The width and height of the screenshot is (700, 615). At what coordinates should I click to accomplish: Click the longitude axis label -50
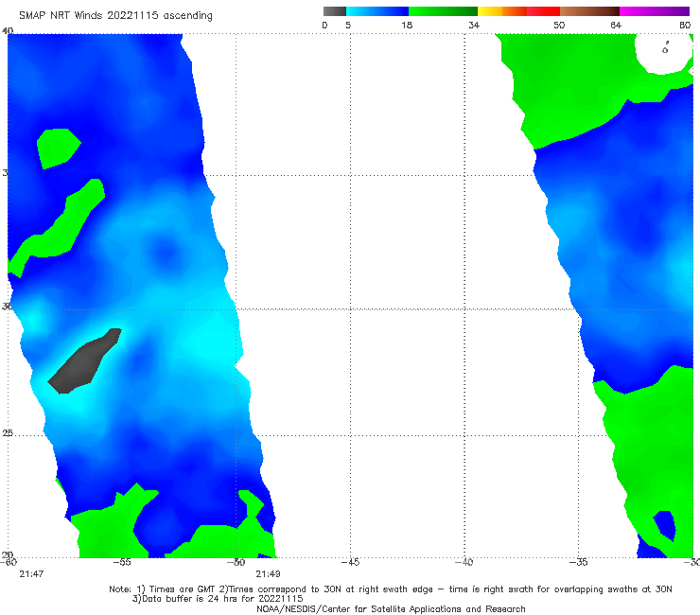(x=236, y=562)
